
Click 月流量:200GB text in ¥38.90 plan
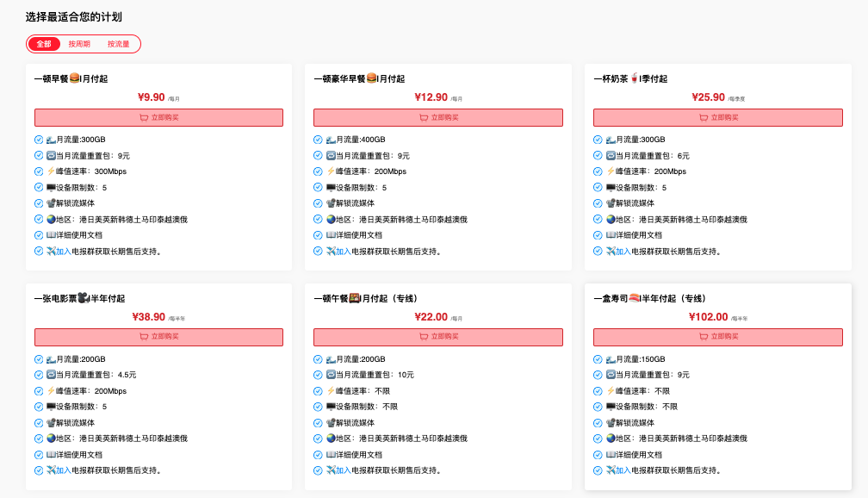tap(81, 359)
